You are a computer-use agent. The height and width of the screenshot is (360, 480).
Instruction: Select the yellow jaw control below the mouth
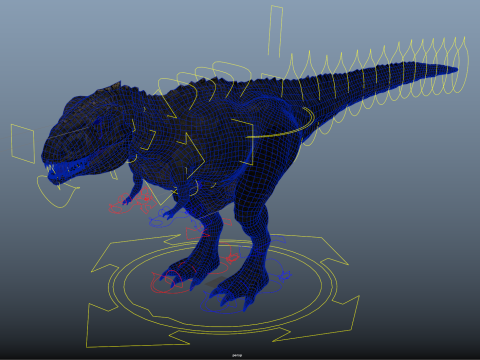coord(57,192)
